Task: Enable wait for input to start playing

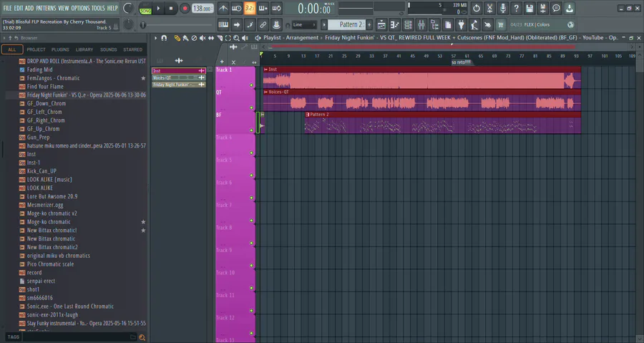Action: pos(237,8)
